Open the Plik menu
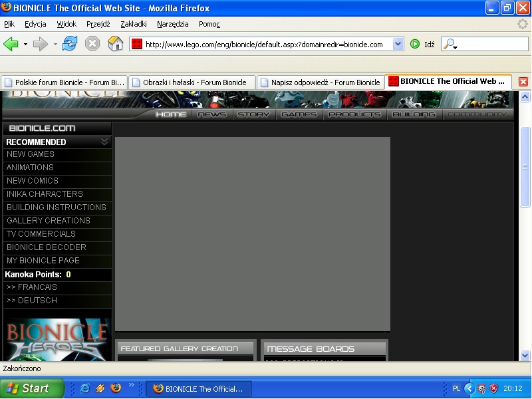 point(9,24)
